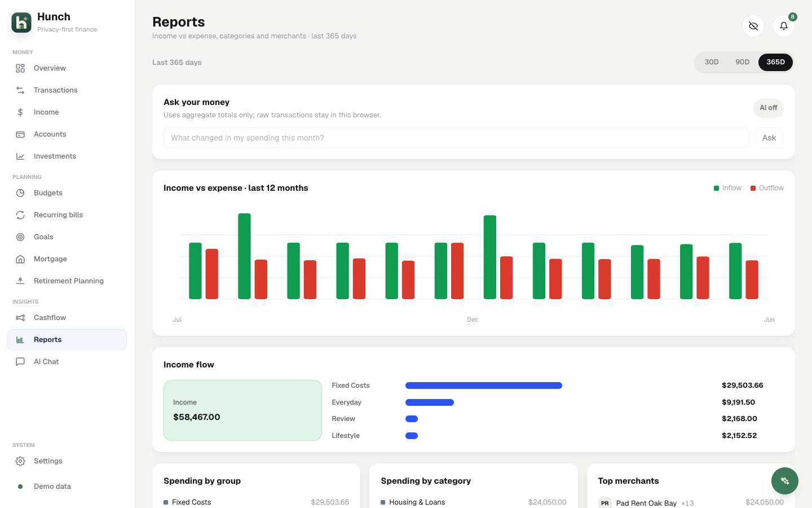812x508 pixels.
Task: Click the $2,168.00 Review amount
Action: click(739, 419)
